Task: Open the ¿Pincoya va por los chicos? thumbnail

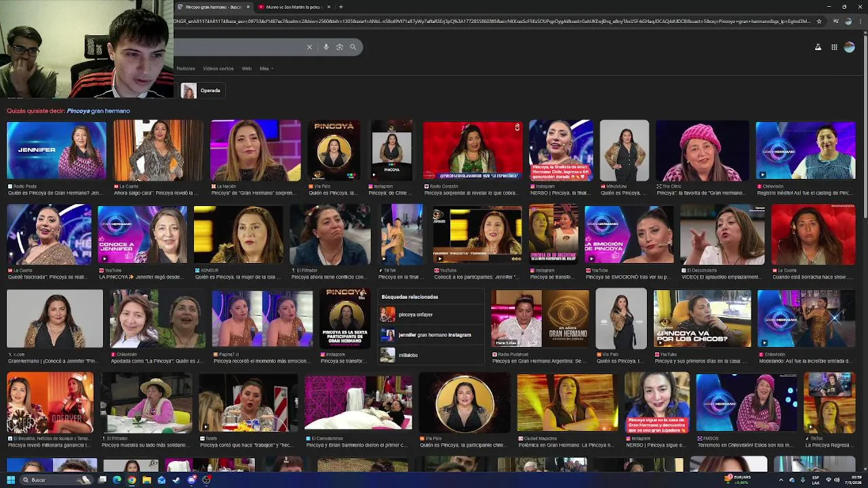Action: pos(703,319)
